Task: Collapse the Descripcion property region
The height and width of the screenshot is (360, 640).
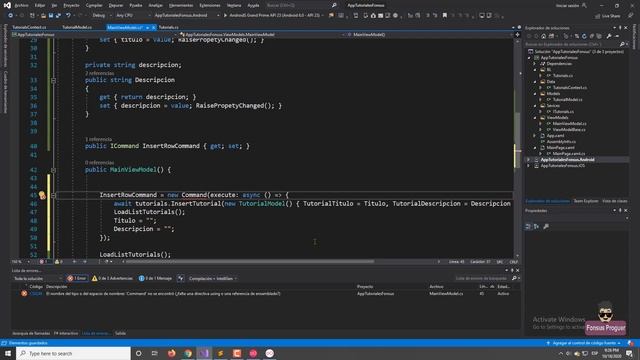Action: [53, 80]
